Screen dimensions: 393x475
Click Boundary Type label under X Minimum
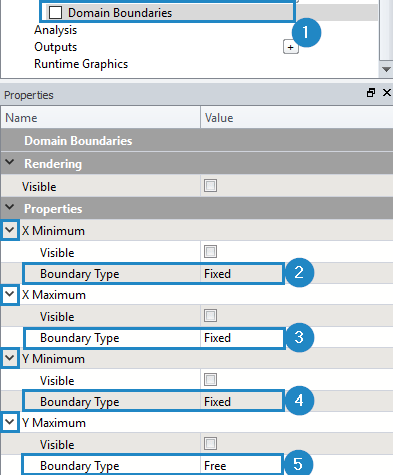[80, 274]
